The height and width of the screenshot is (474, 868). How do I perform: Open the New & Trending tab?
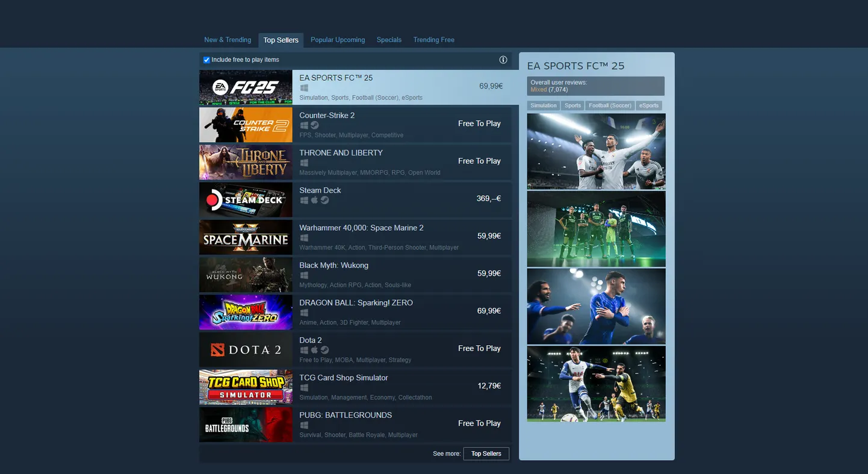point(228,40)
